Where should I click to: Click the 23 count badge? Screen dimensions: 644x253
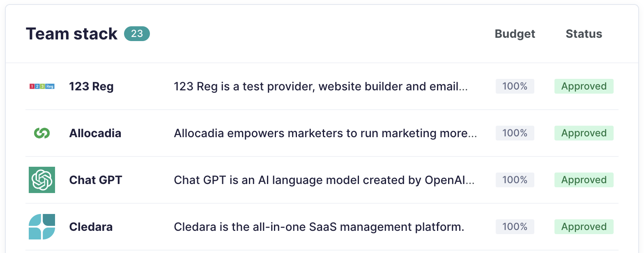(137, 34)
